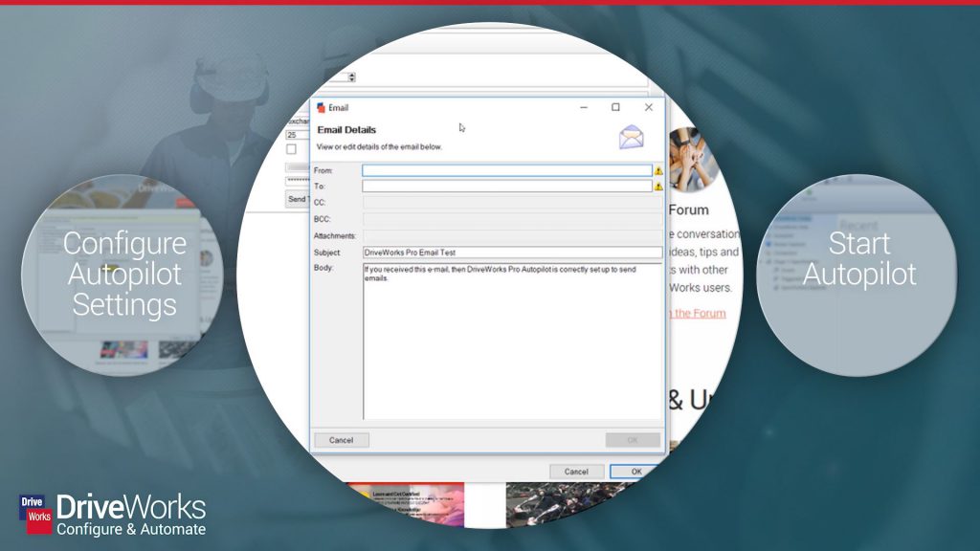Screen dimensions: 980x551
Task: Click the Send Test button behind dialog
Action: [x=299, y=199]
